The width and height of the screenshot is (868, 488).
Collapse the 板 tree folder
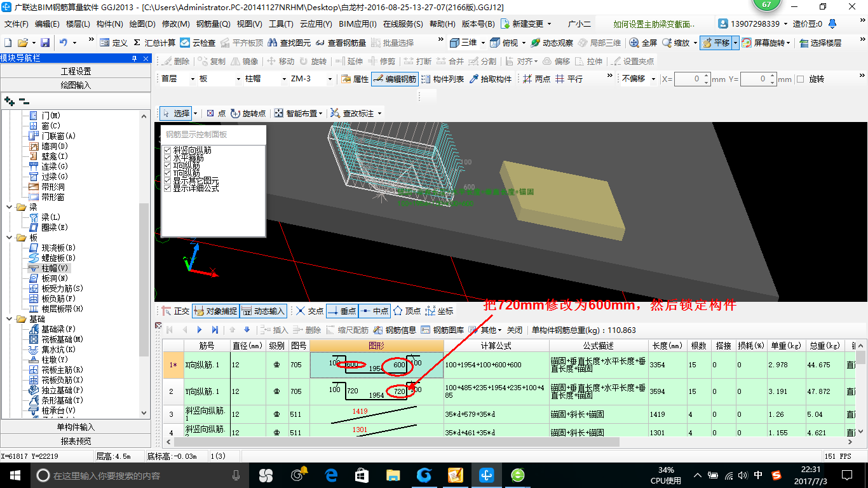pyautogui.click(x=10, y=238)
